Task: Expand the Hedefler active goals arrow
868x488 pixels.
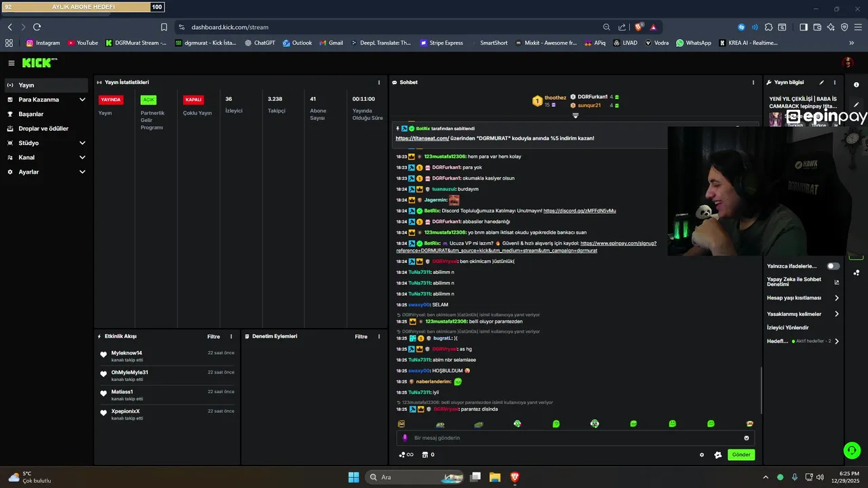Action: (x=837, y=341)
